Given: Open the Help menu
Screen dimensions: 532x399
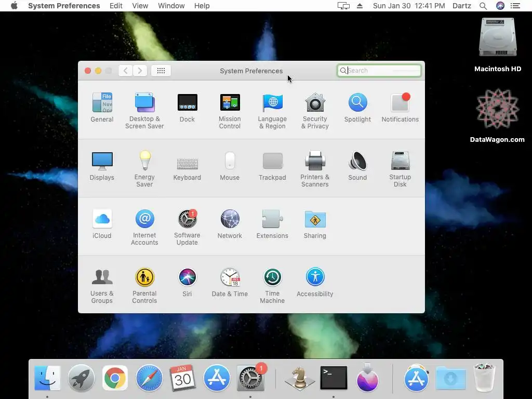Looking at the screenshot, I should [x=202, y=6].
